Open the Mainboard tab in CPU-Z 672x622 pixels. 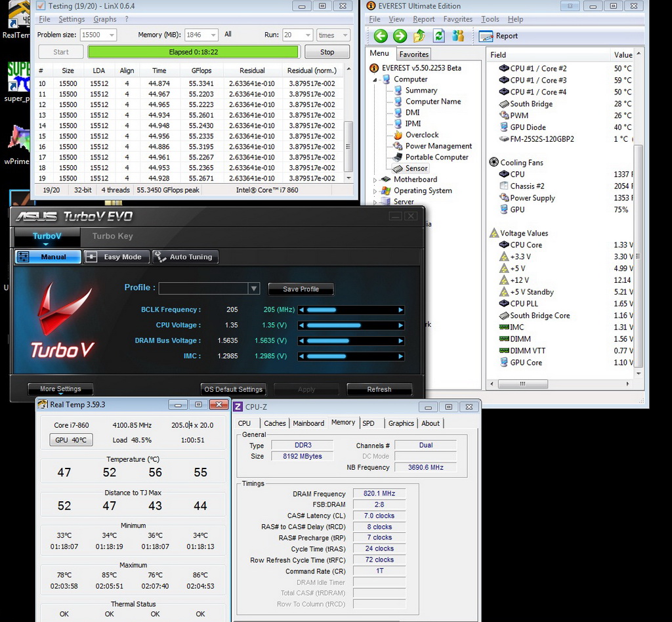(x=308, y=423)
